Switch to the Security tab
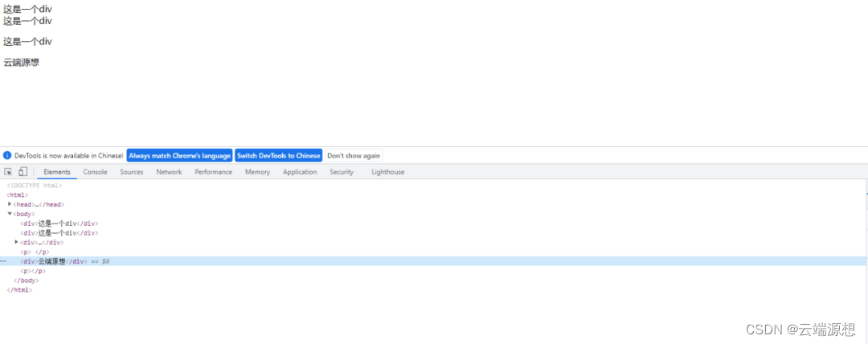 [342, 172]
